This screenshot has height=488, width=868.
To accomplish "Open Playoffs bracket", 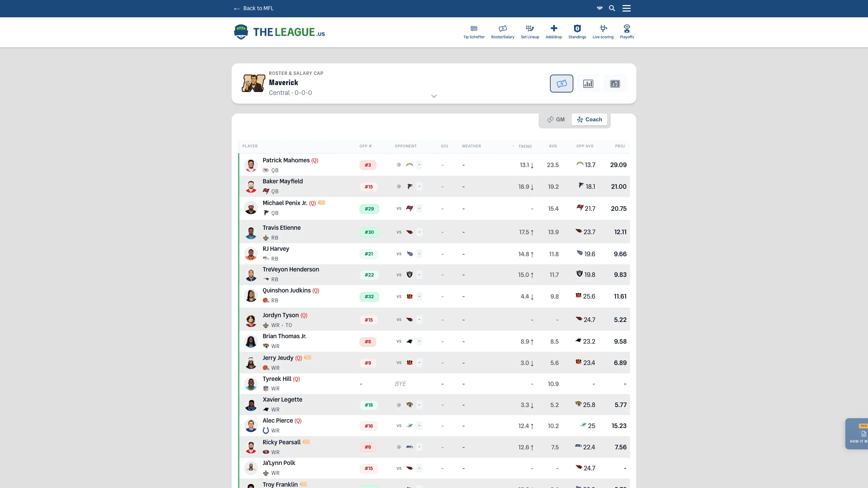I will tap(627, 32).
